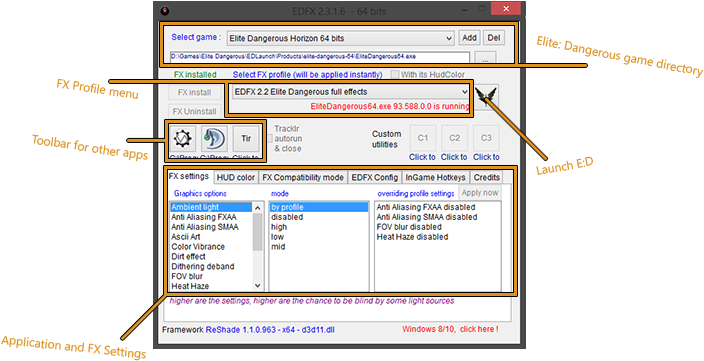Click custom utility C1 button
Image resolution: width=704 pixels, height=361 pixels.
(x=422, y=138)
